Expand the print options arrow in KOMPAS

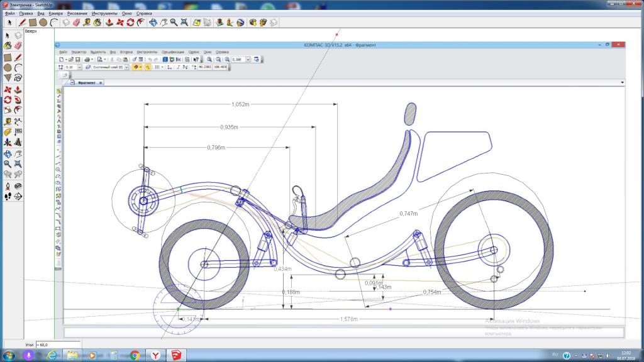[92, 60]
